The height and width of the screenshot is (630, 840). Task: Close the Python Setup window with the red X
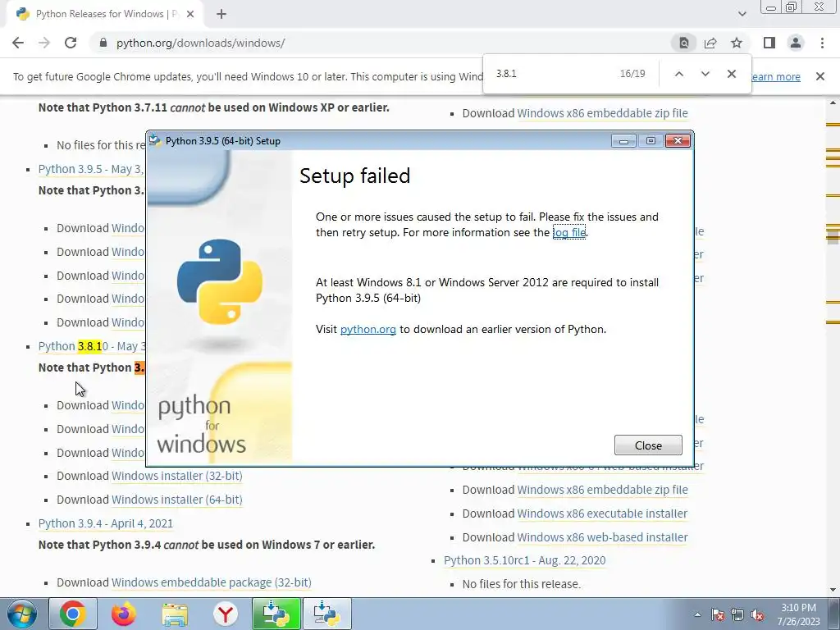click(678, 140)
